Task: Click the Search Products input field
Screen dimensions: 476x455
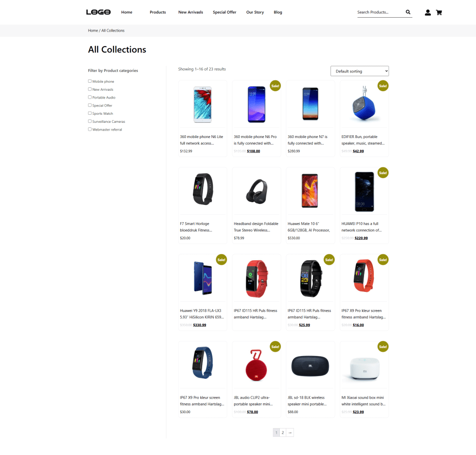Action: pos(380,12)
